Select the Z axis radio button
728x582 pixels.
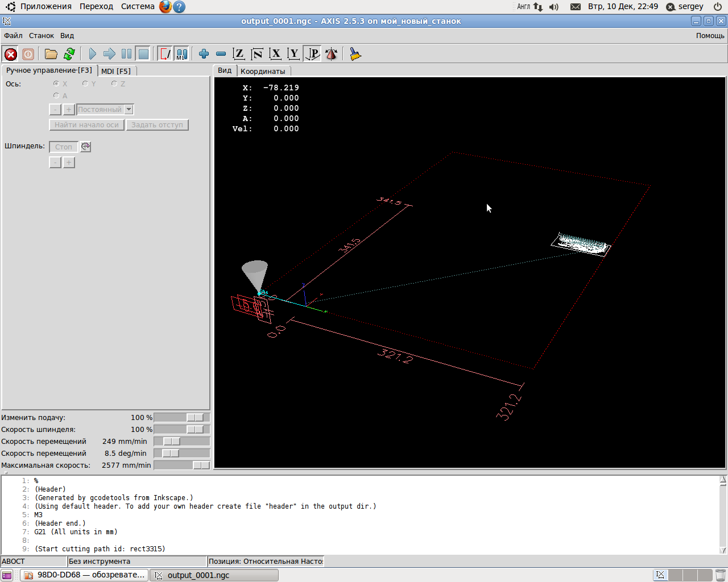pyautogui.click(x=114, y=84)
